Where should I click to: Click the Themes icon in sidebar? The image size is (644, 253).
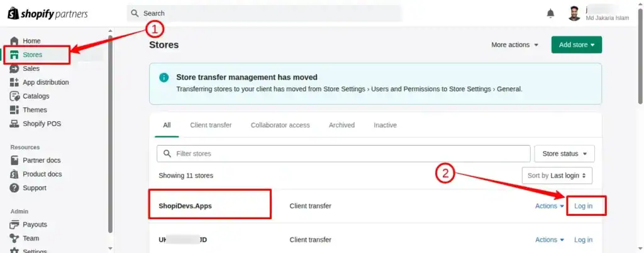pos(14,110)
